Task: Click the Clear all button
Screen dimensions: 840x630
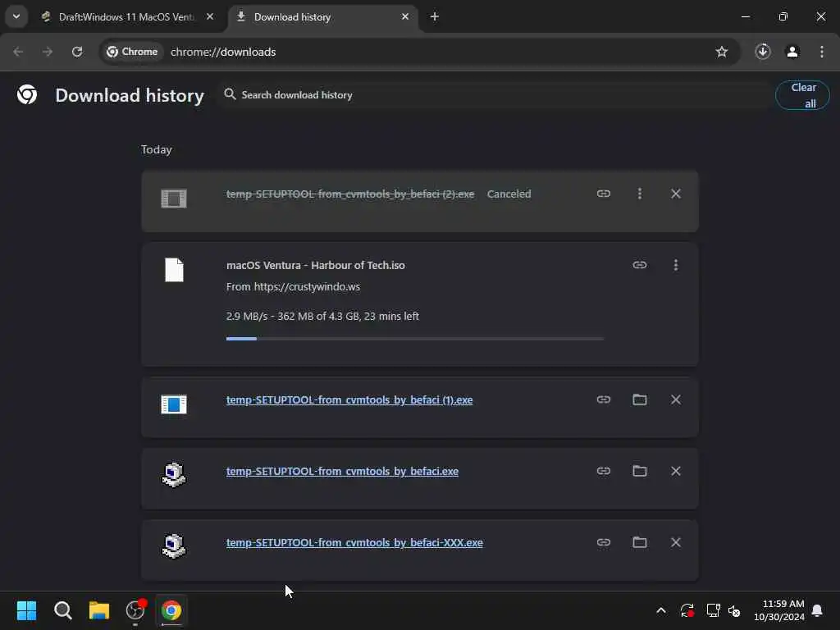Action: pyautogui.click(x=802, y=95)
